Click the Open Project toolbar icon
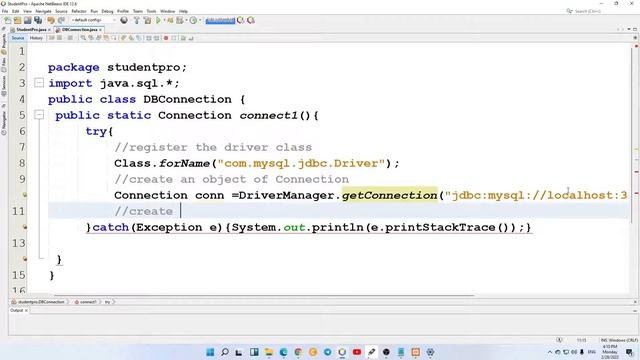Viewport: 640px width, 360px height. [27, 20]
